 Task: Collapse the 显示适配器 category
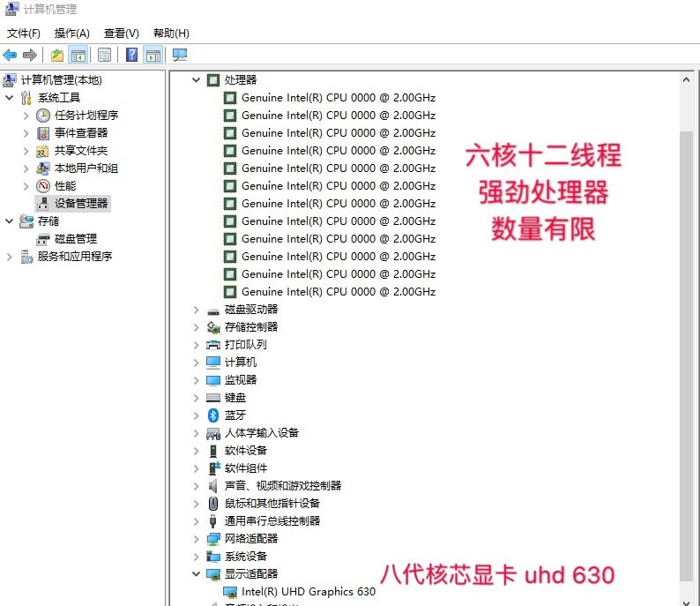tap(196, 574)
